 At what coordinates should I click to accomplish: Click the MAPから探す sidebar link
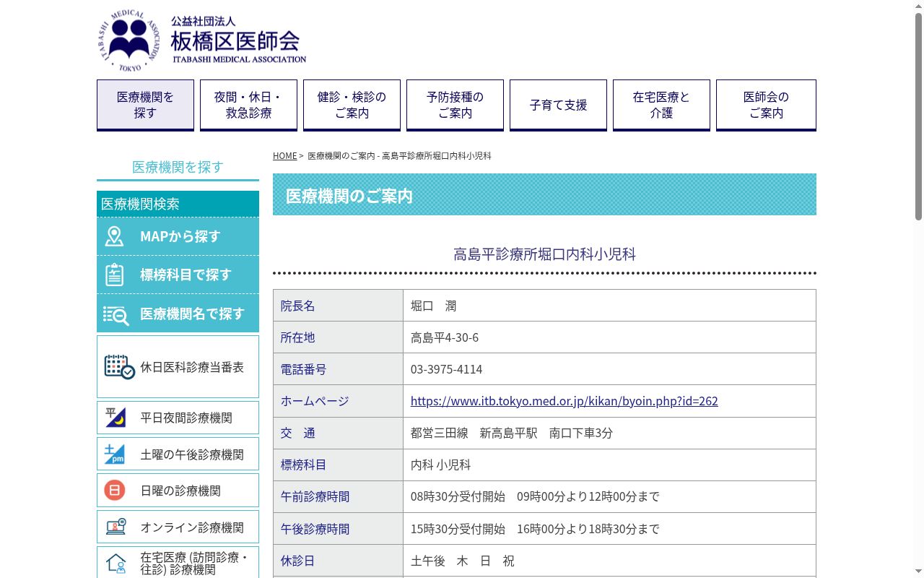178,236
